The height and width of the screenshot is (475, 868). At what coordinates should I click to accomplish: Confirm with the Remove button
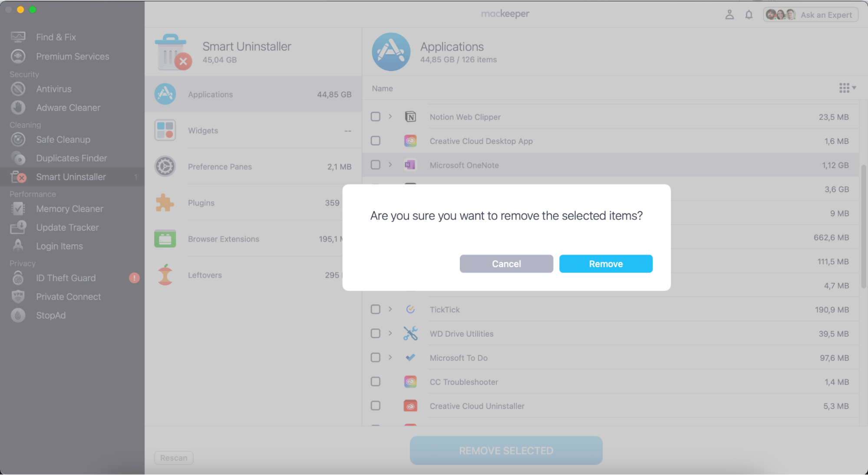(x=606, y=264)
